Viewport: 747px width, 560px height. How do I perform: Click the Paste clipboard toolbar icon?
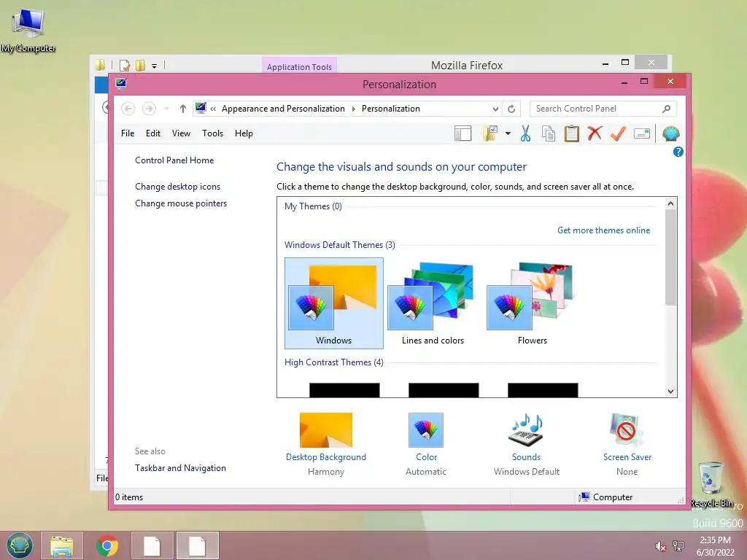point(572,134)
